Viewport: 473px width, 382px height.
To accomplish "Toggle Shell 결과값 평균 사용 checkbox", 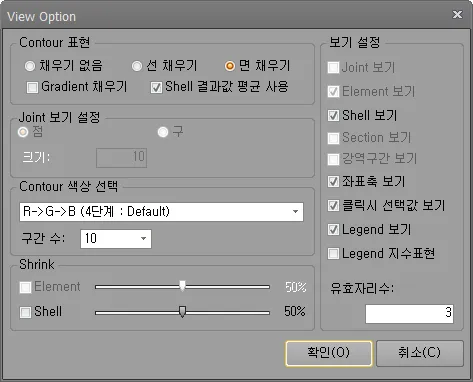I will (156, 87).
